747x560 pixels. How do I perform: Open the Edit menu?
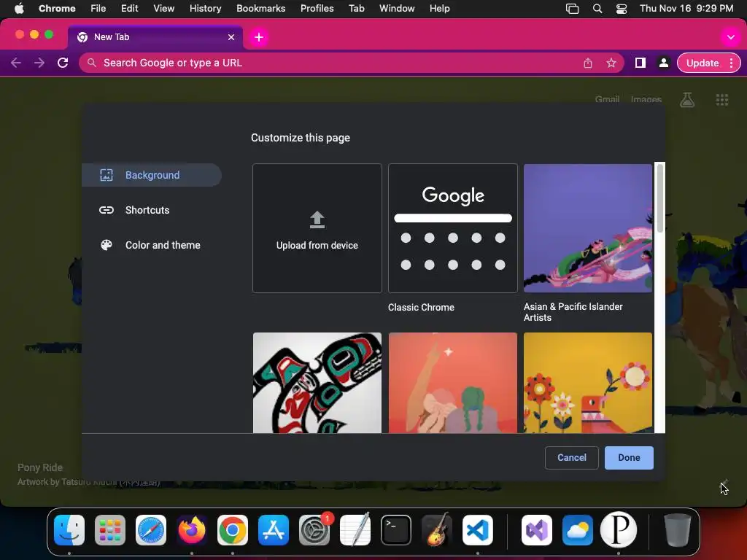[130, 8]
